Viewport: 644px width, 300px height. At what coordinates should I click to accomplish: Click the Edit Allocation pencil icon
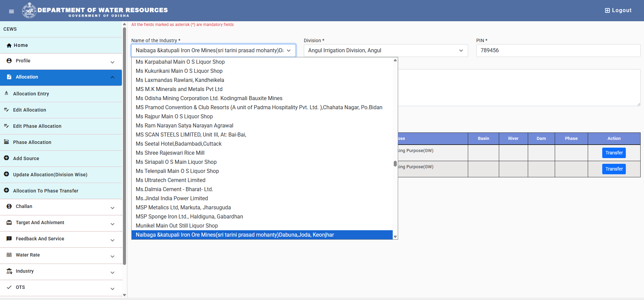click(6, 110)
